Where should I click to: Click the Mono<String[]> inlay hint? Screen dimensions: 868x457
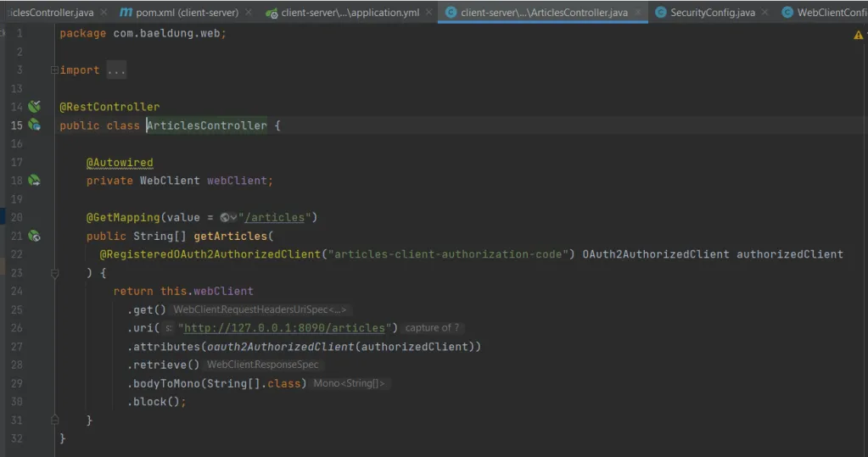pyautogui.click(x=349, y=383)
